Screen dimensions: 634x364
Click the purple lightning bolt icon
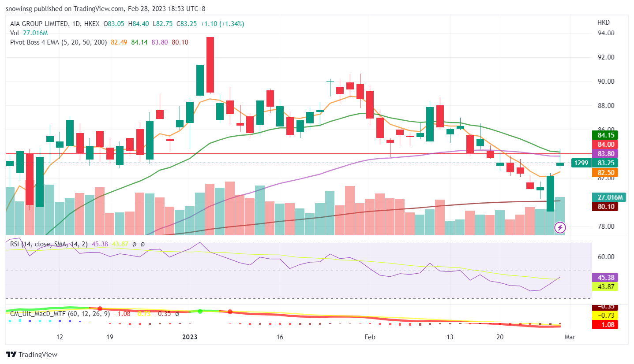pyautogui.click(x=560, y=228)
